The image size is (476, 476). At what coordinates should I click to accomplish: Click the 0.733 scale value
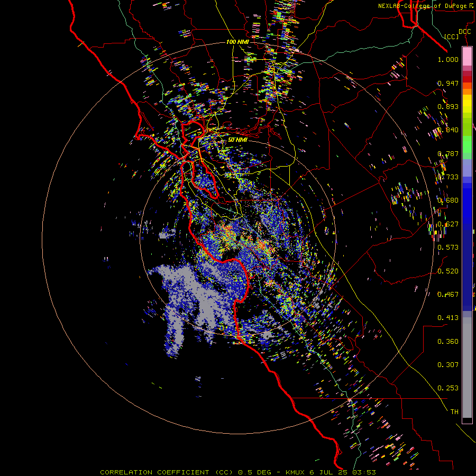[448, 177]
